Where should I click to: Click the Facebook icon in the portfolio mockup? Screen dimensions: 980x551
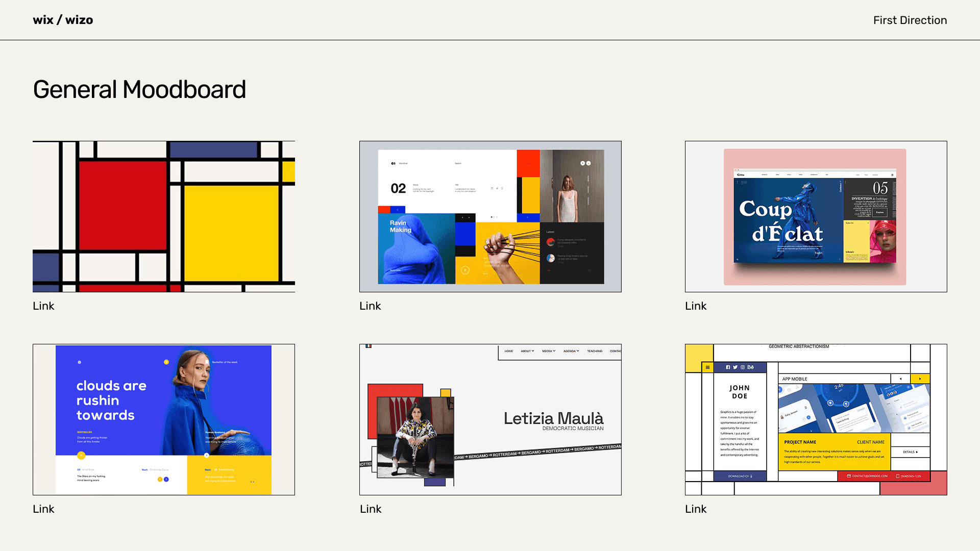click(728, 367)
